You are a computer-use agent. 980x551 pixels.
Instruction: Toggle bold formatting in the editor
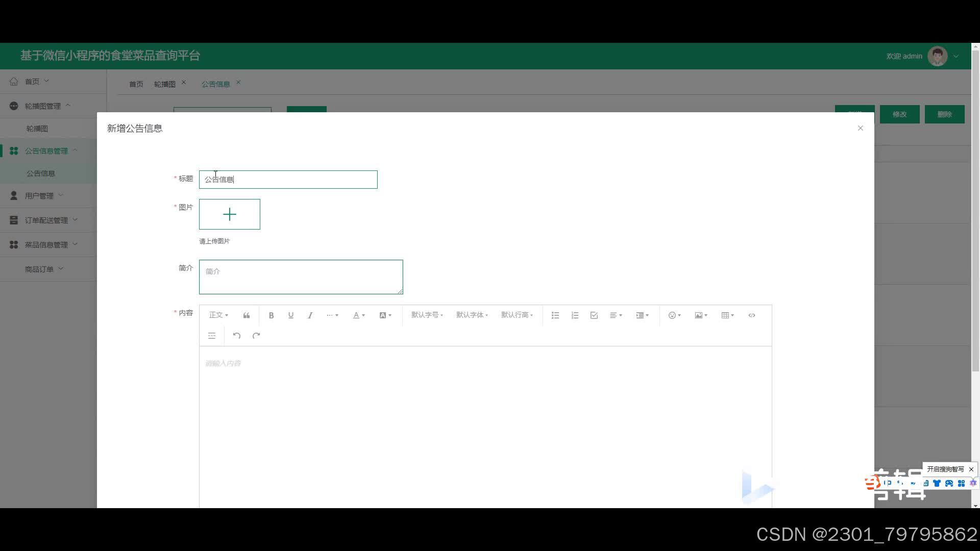(x=271, y=315)
